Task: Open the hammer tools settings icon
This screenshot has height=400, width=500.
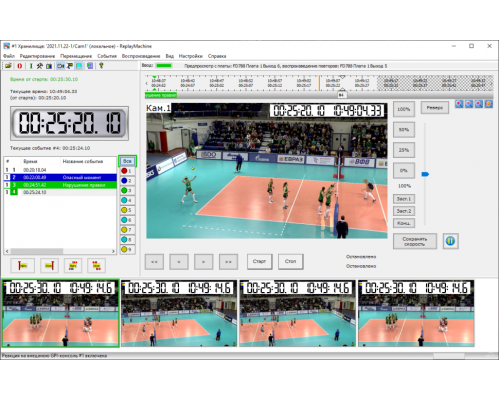Action: pyautogui.click(x=40, y=66)
